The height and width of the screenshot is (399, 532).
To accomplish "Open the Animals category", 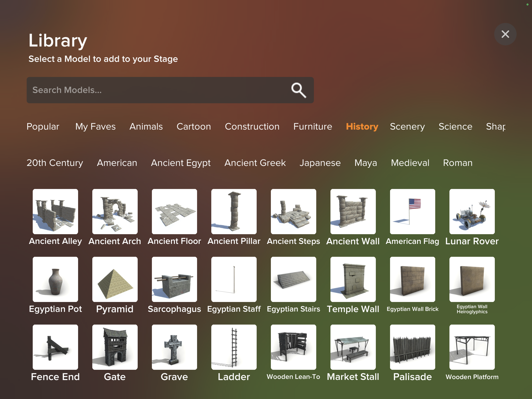I will [x=146, y=127].
